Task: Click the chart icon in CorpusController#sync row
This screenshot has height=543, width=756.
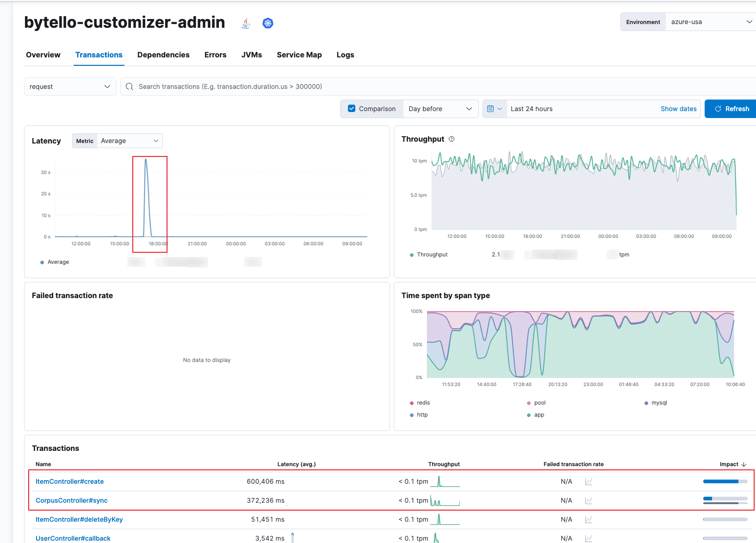Action: click(589, 501)
